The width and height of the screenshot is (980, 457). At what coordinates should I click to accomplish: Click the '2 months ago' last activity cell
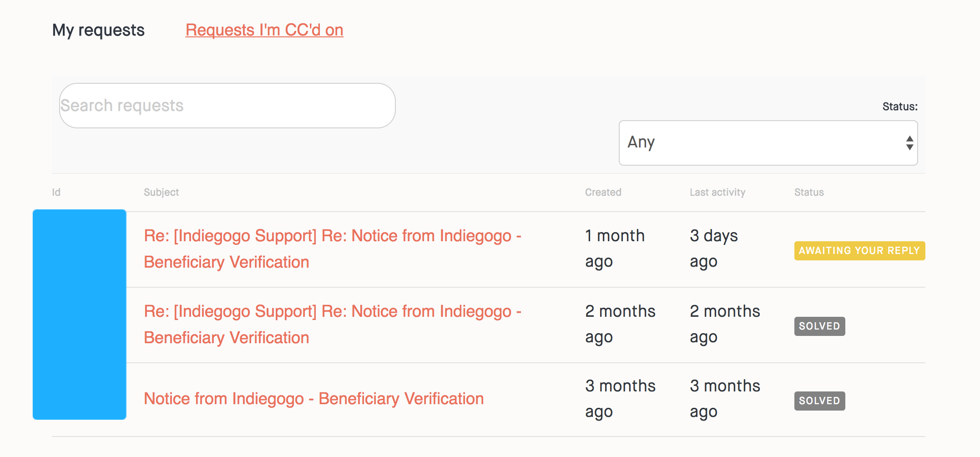(x=725, y=325)
